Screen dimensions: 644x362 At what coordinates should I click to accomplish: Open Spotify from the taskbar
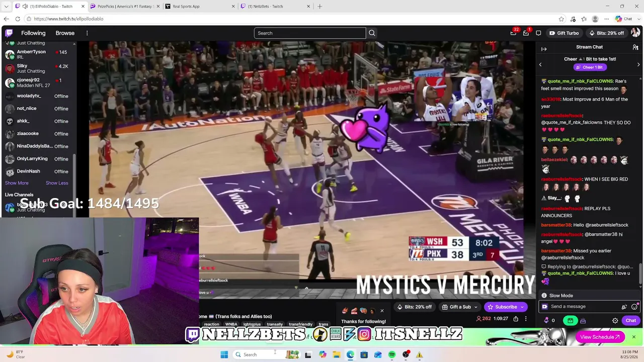392,355
